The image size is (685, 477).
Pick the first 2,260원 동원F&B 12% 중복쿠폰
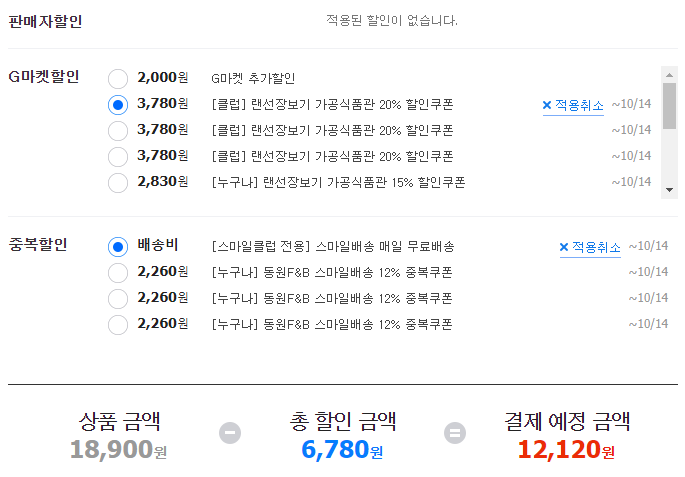pos(118,273)
